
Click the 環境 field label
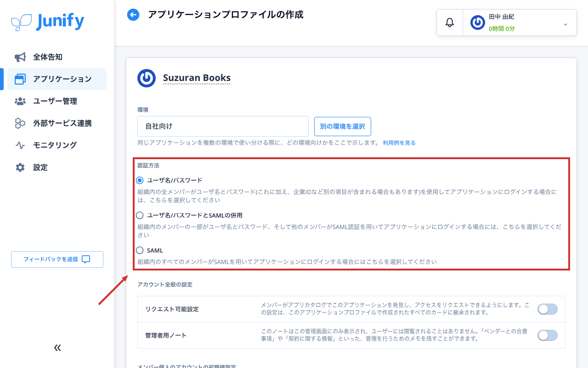[x=143, y=110]
